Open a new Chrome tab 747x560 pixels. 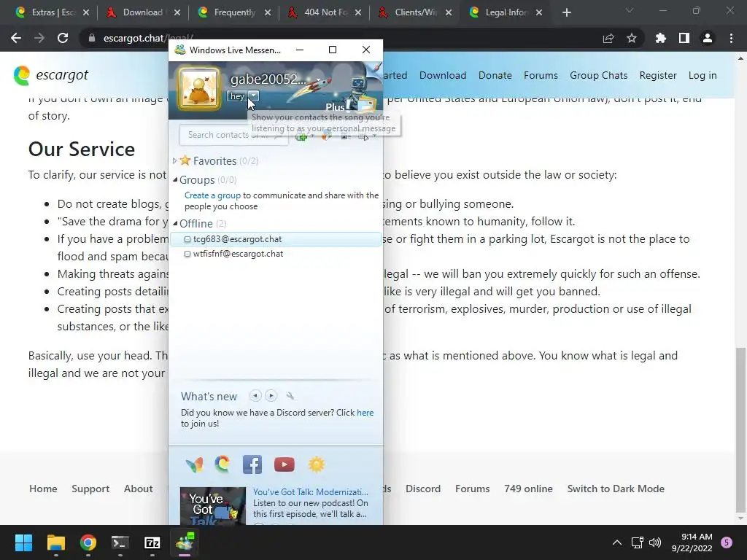(566, 12)
